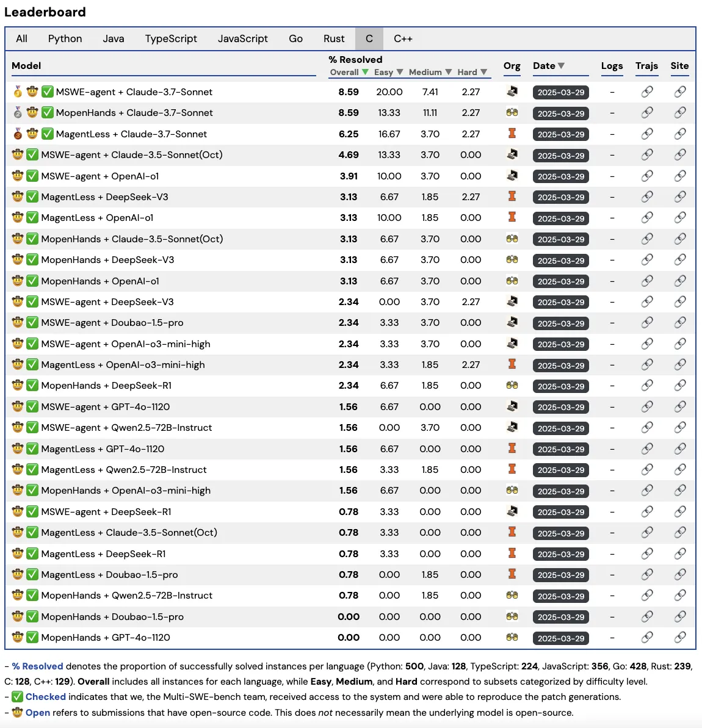Click the Logs column header

[612, 66]
